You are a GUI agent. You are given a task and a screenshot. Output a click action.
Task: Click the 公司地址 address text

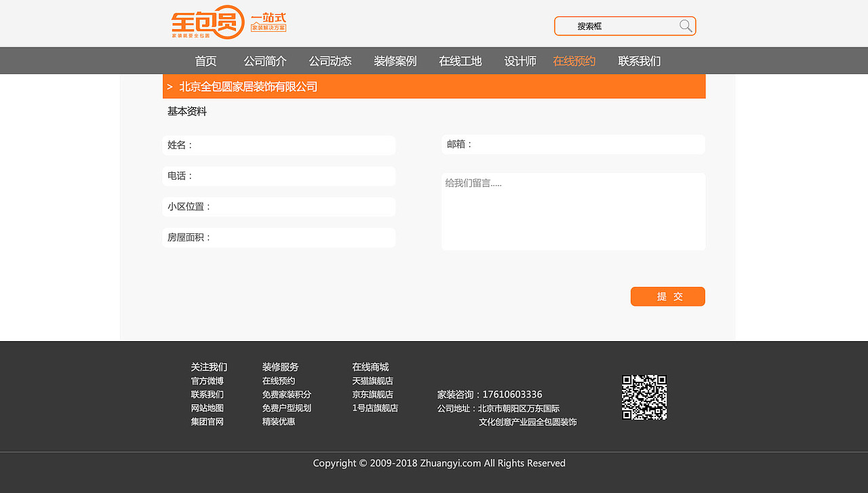[x=507, y=415]
